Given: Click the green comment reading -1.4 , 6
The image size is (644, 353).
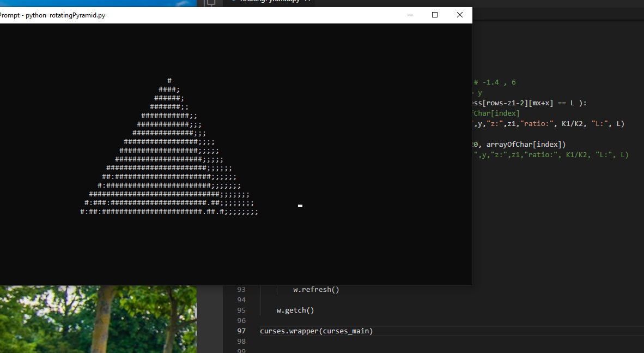Looking at the screenshot, I should pyautogui.click(x=494, y=82).
